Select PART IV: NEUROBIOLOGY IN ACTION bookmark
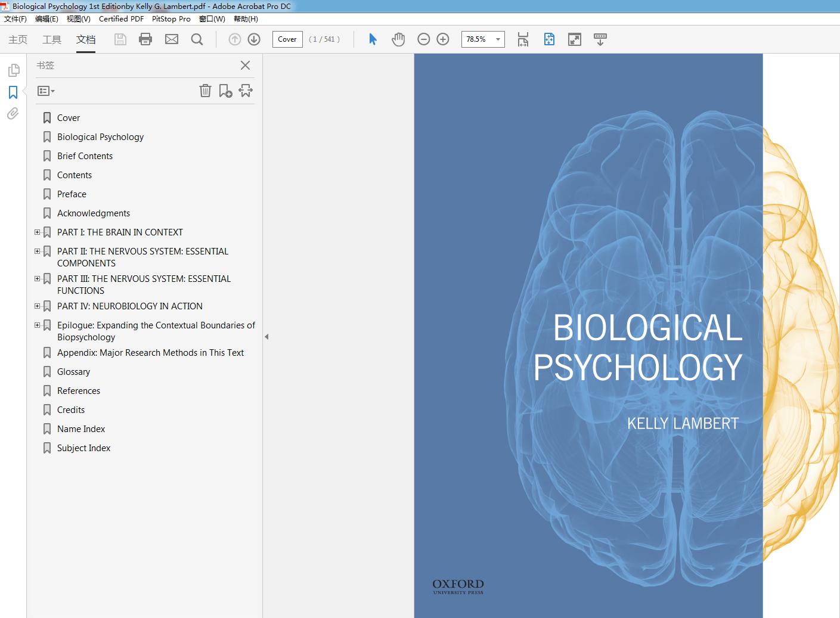The width and height of the screenshot is (840, 618). click(x=130, y=306)
